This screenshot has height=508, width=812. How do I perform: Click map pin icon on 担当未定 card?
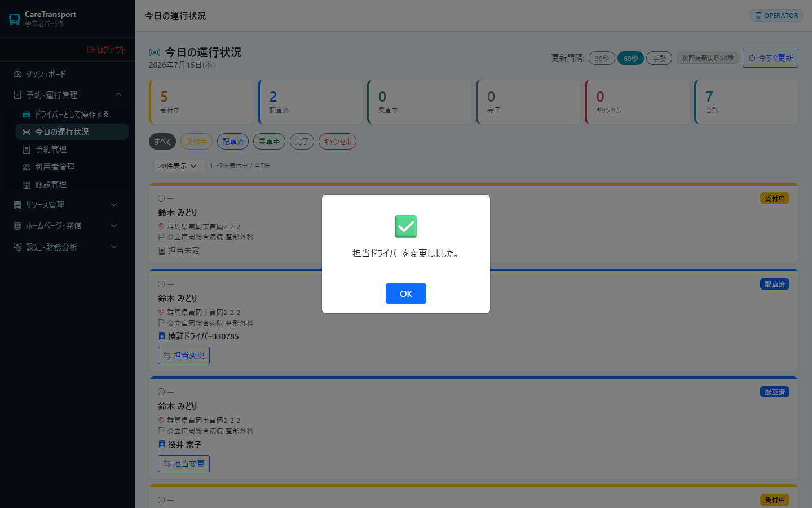161,226
